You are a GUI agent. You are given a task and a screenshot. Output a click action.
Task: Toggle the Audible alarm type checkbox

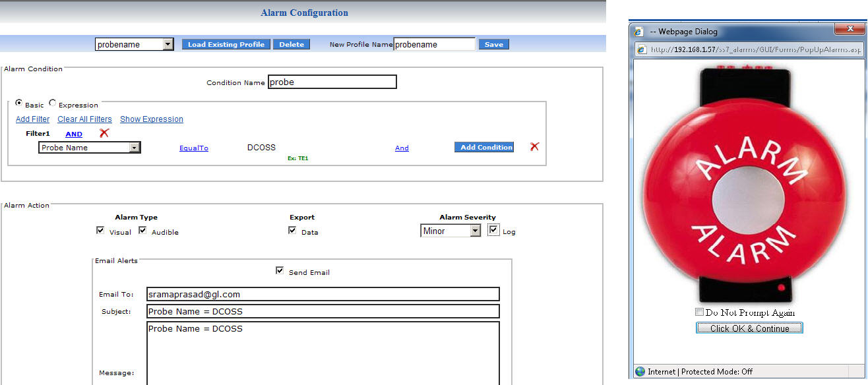point(142,231)
